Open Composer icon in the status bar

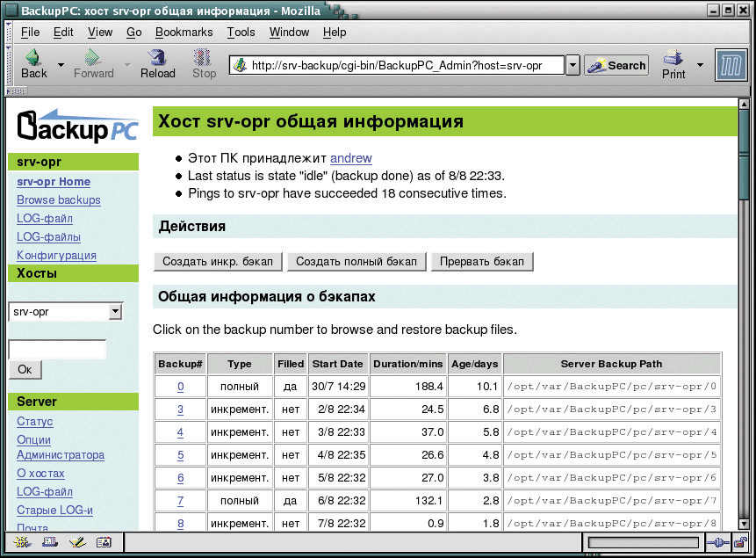(77, 542)
